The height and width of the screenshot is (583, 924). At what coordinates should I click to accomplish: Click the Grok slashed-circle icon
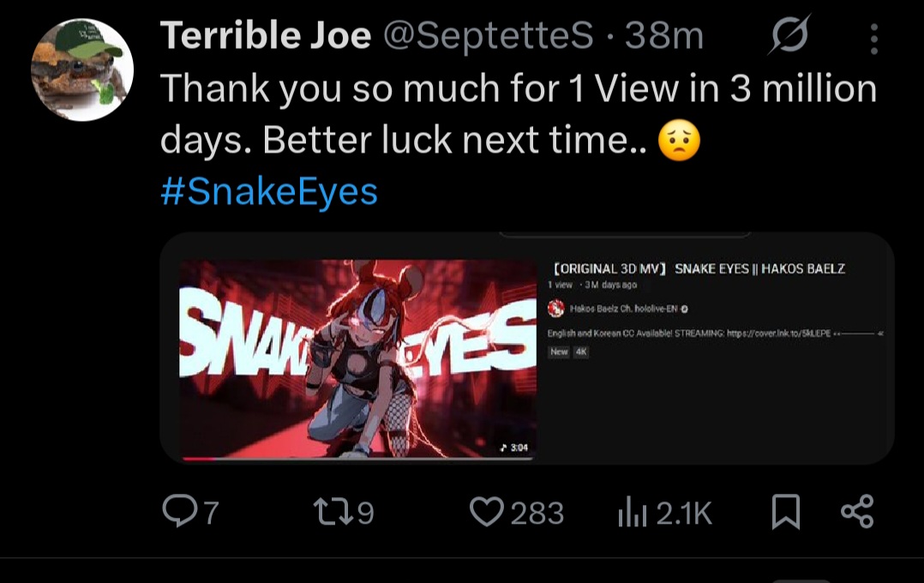pyautogui.click(x=789, y=37)
